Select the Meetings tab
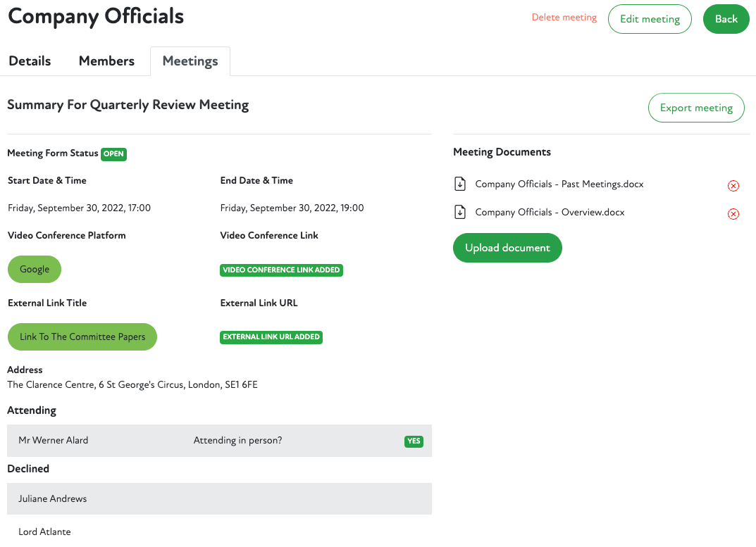Image resolution: width=756 pixels, height=547 pixels. point(190,61)
